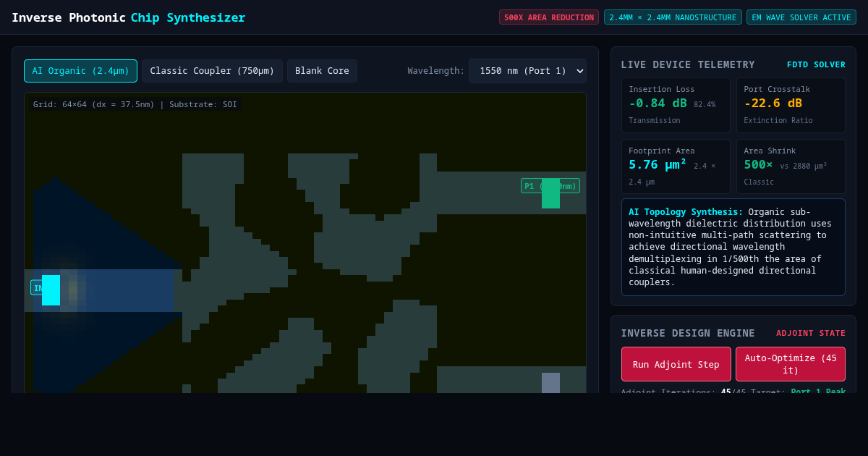This screenshot has width=868, height=456.
Task: Switch to the Classic Coupler (750µm) tab
Action: click(x=212, y=71)
